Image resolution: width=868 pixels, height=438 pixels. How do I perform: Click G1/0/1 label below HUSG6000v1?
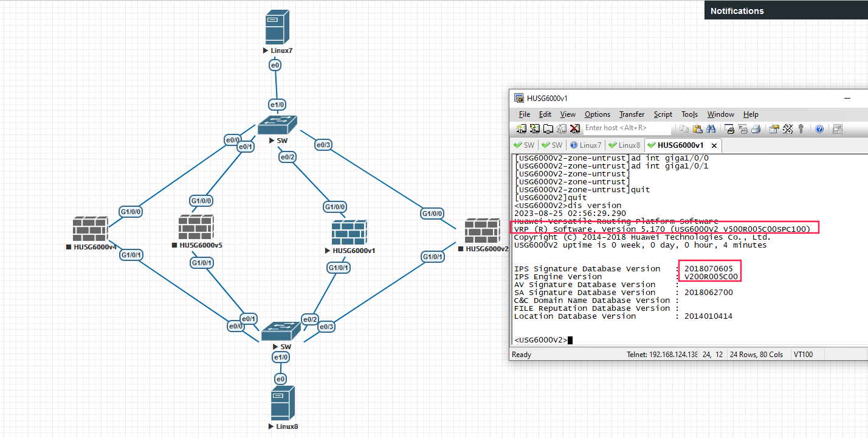[x=339, y=268]
